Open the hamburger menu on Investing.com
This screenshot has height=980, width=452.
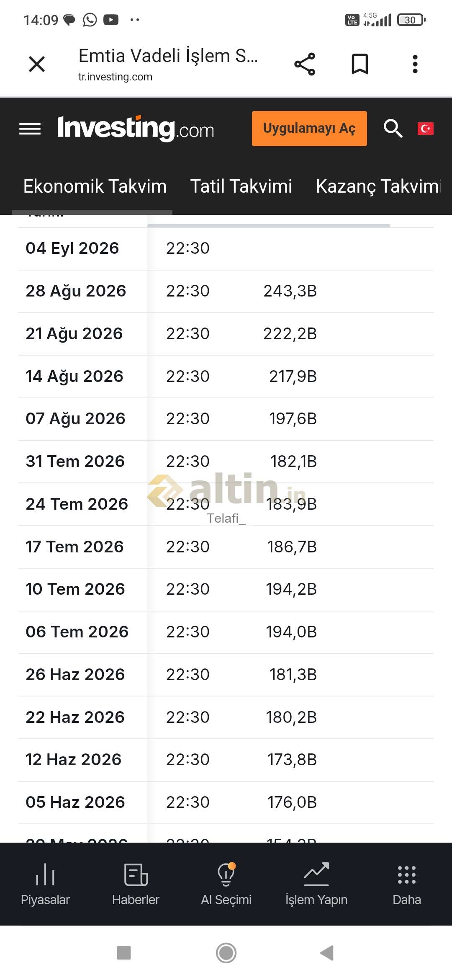click(x=30, y=129)
